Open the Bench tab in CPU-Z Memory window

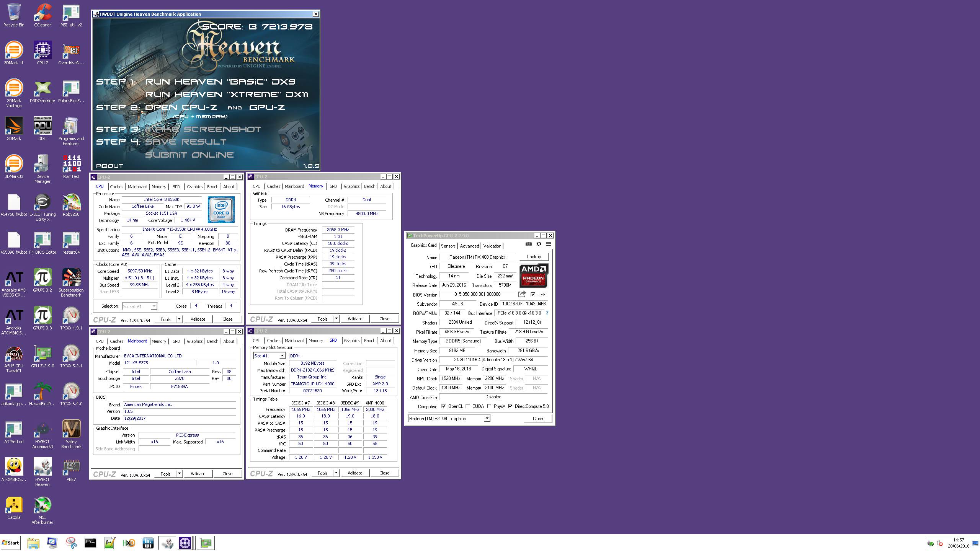[x=369, y=186]
